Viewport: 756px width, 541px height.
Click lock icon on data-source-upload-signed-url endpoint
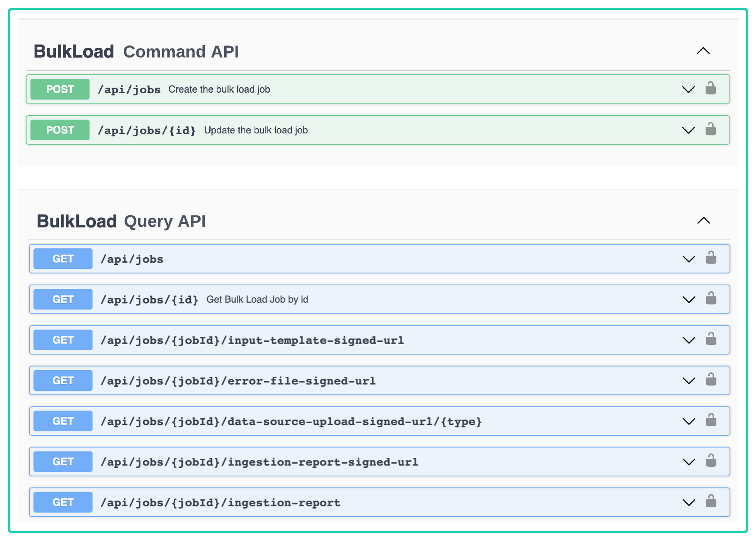coord(711,420)
